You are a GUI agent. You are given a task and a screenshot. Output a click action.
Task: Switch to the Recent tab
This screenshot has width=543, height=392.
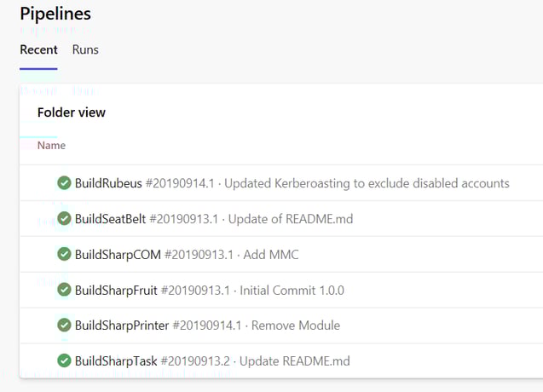pos(38,50)
